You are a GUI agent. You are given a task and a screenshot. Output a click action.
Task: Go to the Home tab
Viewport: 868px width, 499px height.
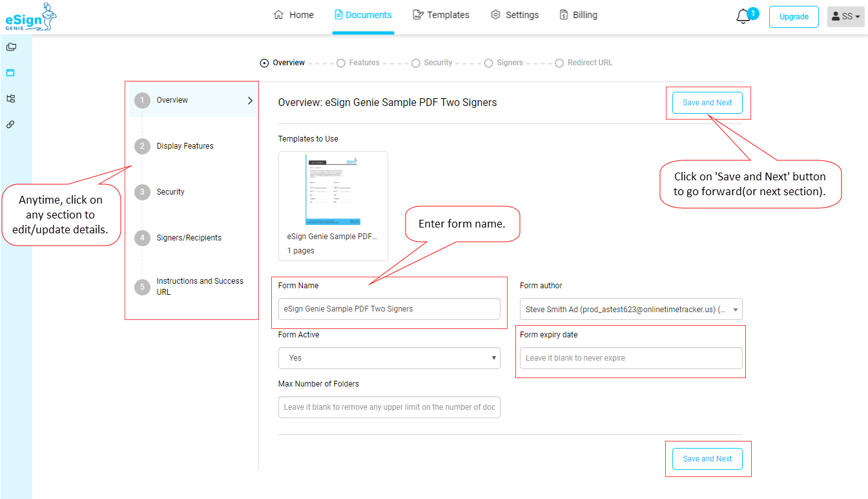pyautogui.click(x=294, y=15)
